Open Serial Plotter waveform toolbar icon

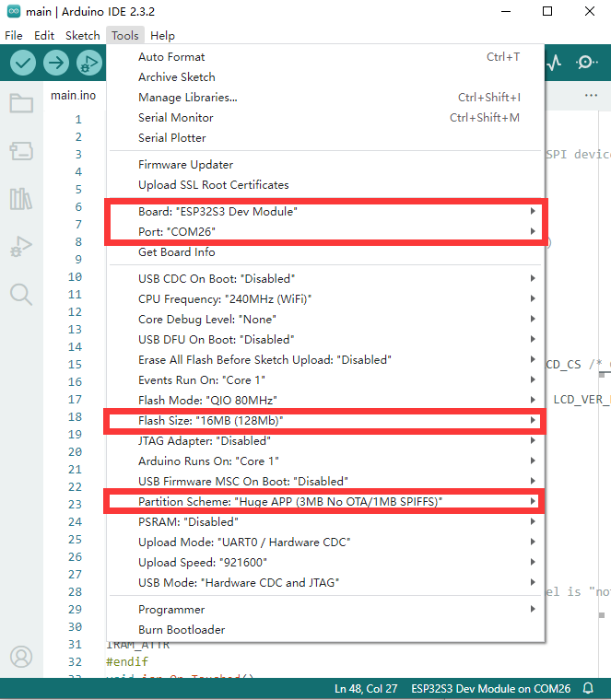tap(554, 63)
